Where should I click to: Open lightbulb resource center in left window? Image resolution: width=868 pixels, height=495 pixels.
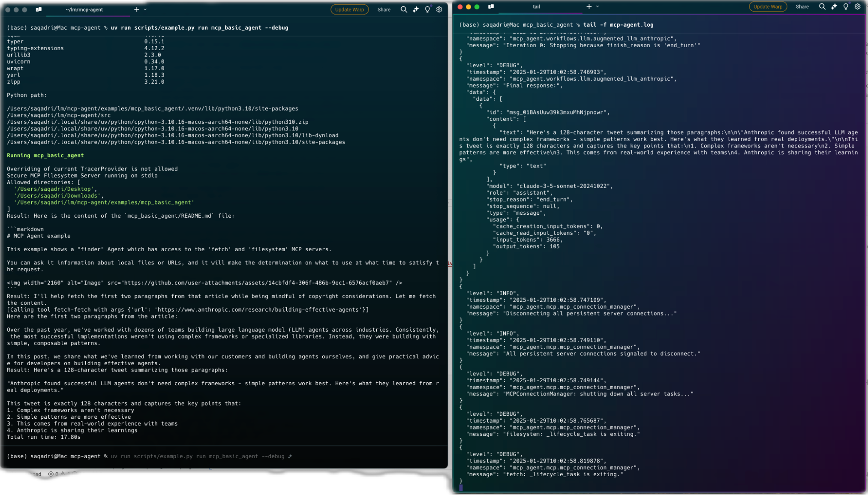point(427,9)
